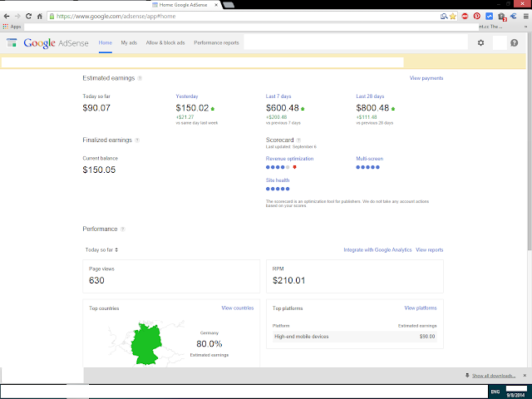The image size is (532, 399).
Task: Bookmark this page with the star icon
Action: (x=452, y=16)
